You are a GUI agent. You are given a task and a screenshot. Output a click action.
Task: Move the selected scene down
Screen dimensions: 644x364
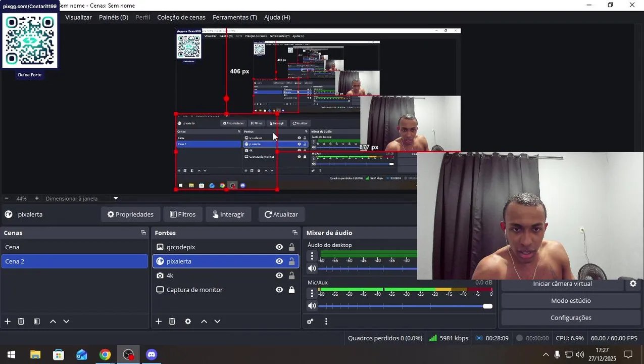point(66,322)
